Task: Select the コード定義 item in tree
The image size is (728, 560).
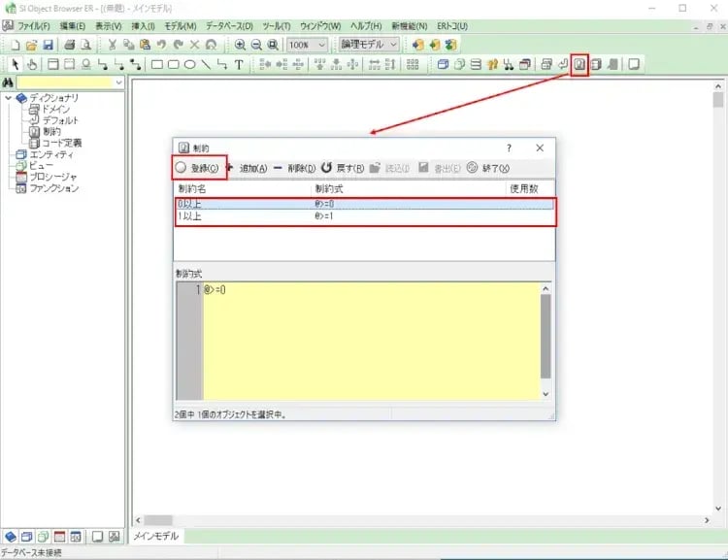Action: [61, 143]
